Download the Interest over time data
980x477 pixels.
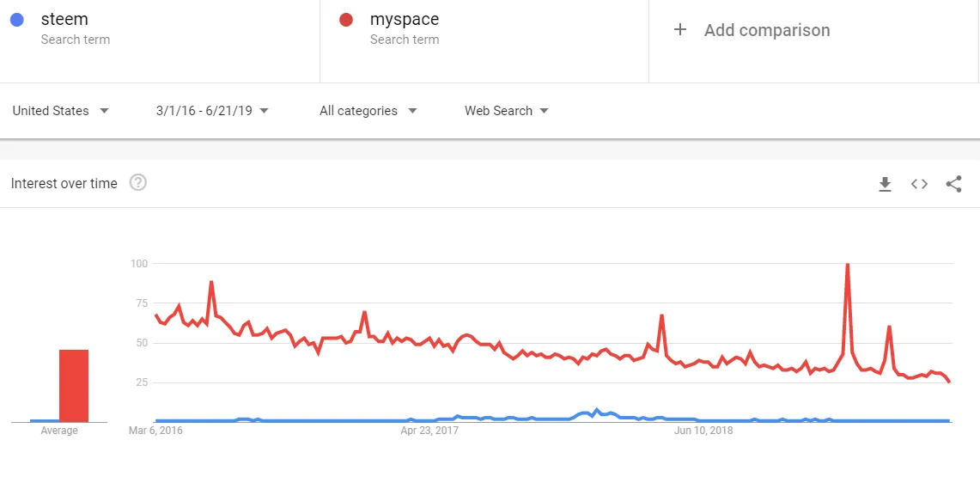885,184
